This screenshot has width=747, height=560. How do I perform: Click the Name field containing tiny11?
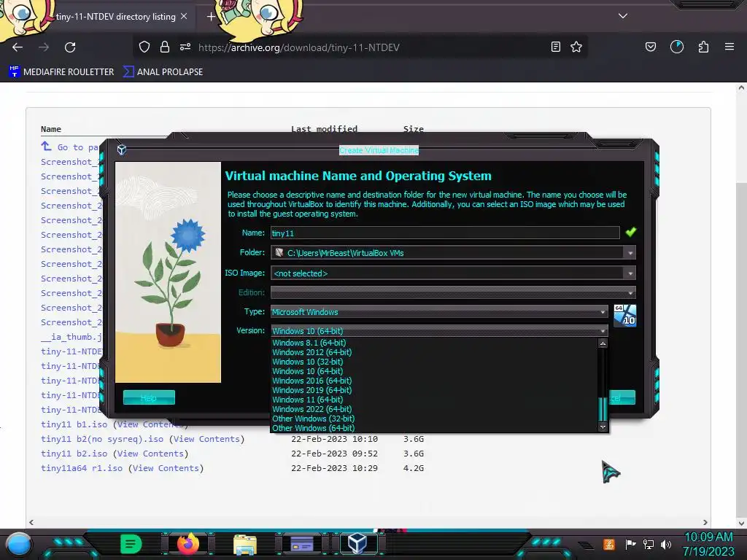click(x=445, y=233)
